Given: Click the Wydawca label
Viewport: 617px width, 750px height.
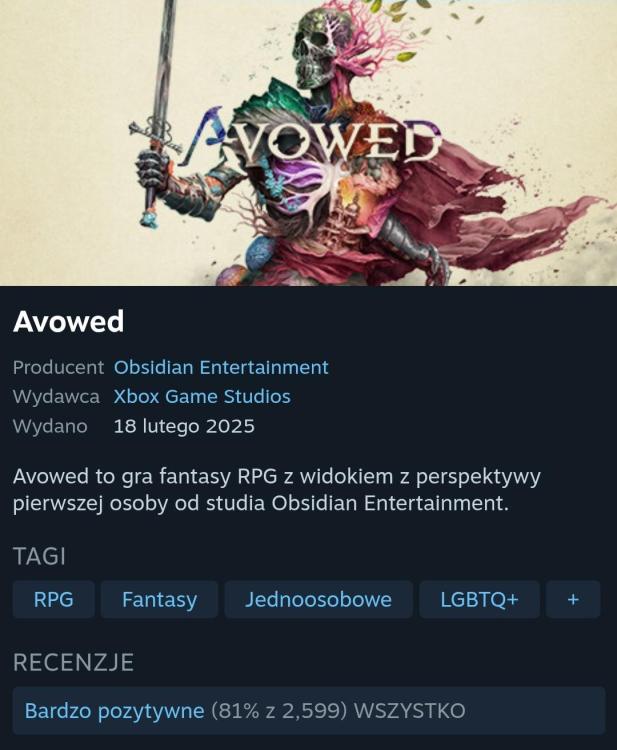Looking at the screenshot, I should (56, 397).
